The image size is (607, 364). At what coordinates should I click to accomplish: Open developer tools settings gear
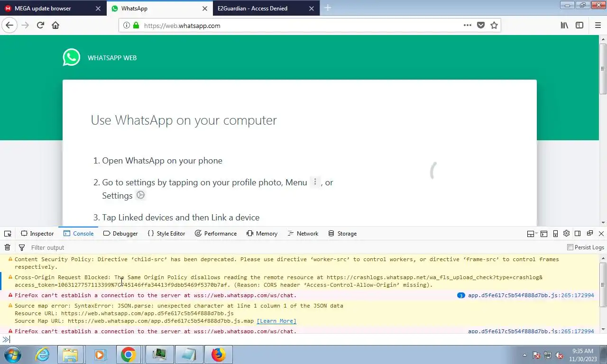[x=566, y=233]
